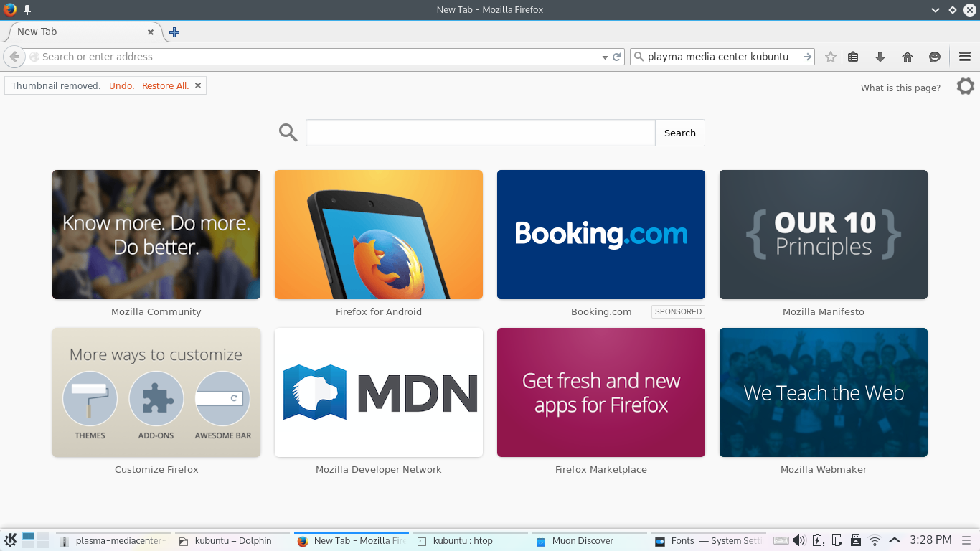Open the battery tray icon
The height and width of the screenshot is (551, 980).
818,540
